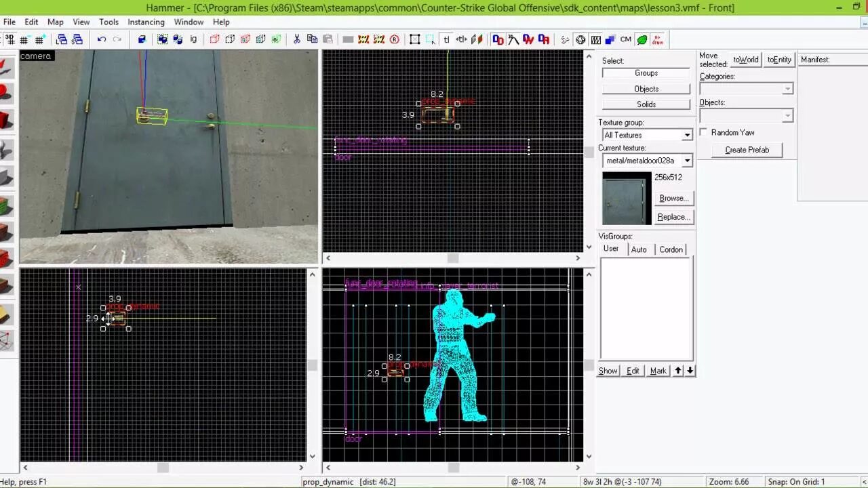The width and height of the screenshot is (868, 488).
Task: Click the metaldoor texture preview thumbnail
Action: pyautogui.click(x=625, y=198)
